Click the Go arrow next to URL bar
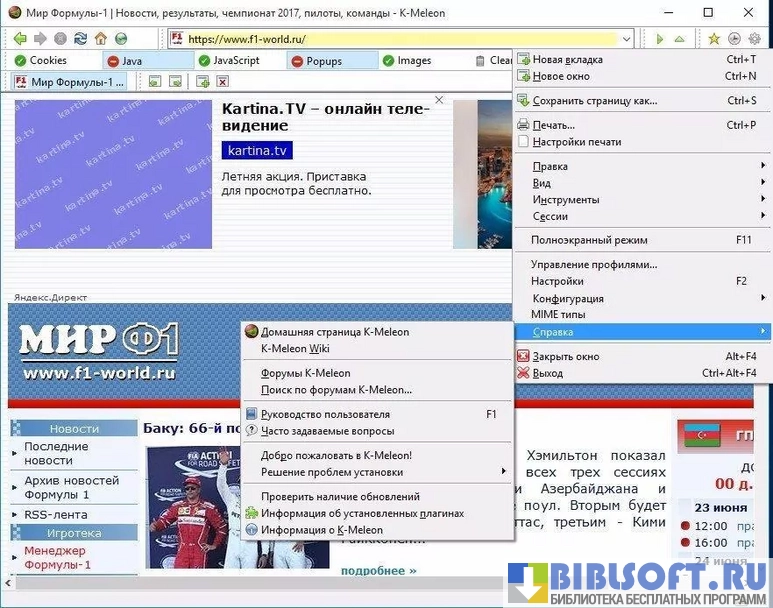Screen dimensions: 773x608 coord(658,39)
